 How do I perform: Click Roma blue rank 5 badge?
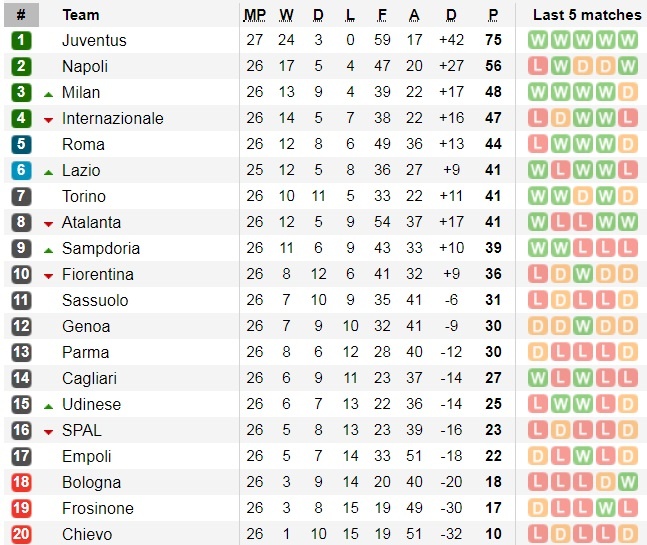(22, 145)
